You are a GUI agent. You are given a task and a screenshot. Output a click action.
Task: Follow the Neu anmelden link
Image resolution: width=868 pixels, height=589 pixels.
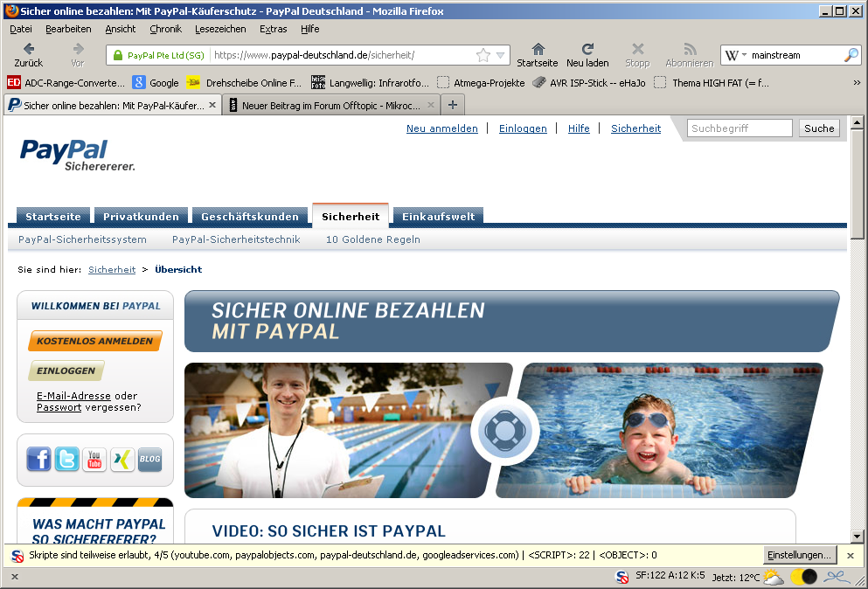pos(441,128)
